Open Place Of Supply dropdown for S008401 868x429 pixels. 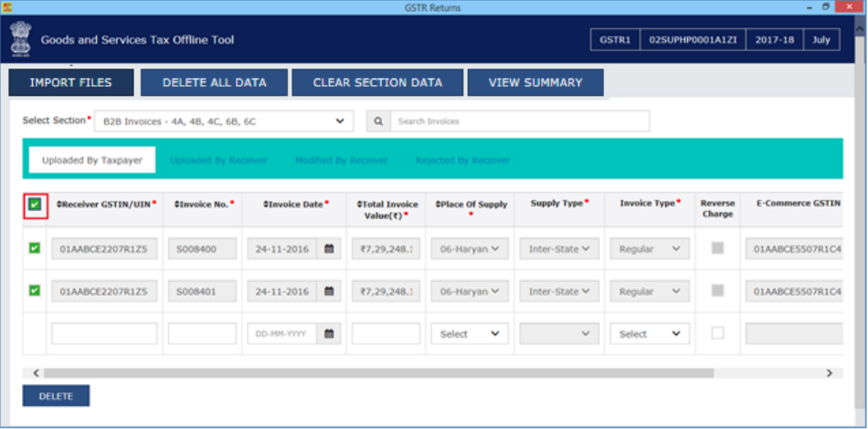470,291
